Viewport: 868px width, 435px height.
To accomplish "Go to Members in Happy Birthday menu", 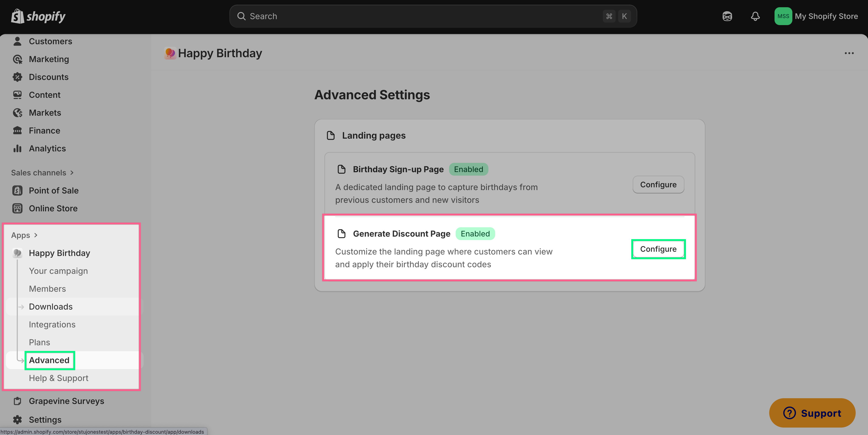I will 48,289.
